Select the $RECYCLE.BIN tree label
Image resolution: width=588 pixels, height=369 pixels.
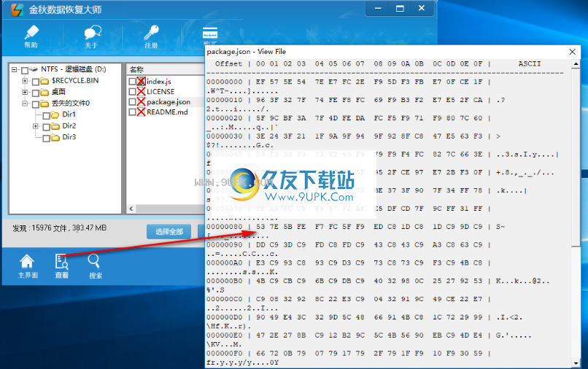(x=75, y=81)
